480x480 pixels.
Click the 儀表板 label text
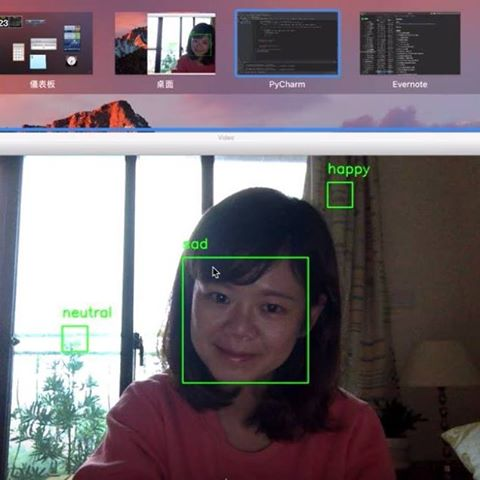42,84
